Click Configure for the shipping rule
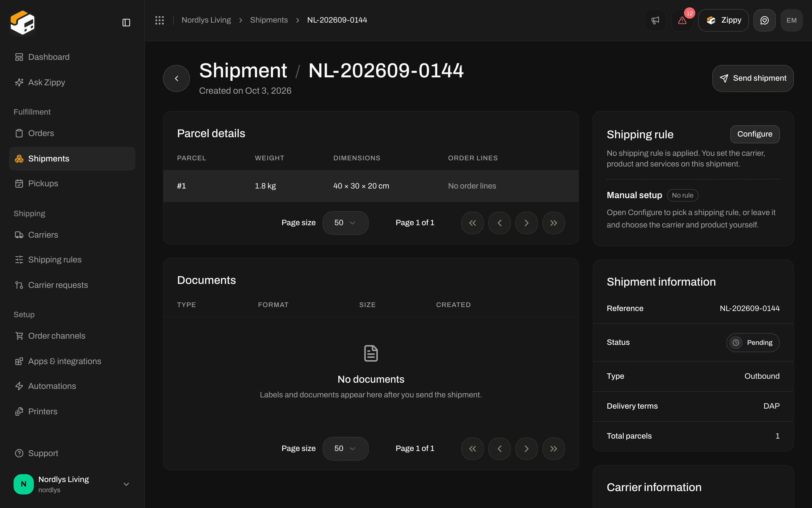The image size is (812, 508). point(754,134)
